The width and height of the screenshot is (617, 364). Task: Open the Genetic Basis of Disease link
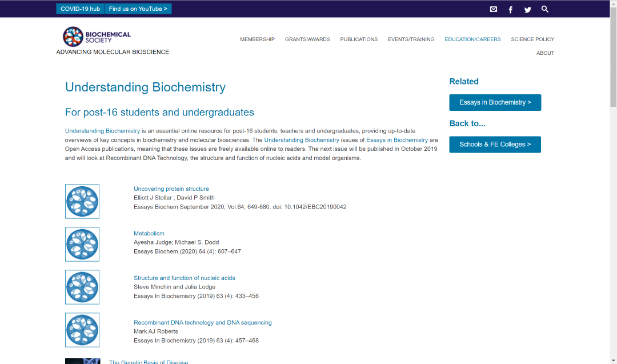(149, 362)
